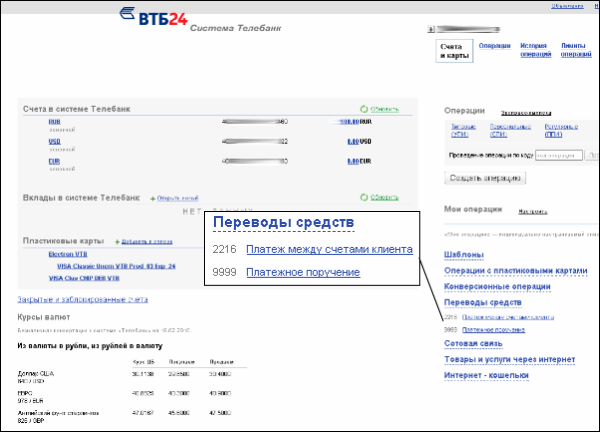This screenshot has height=432, width=600.
Task: Focus the operation code input field
Action: 559,155
